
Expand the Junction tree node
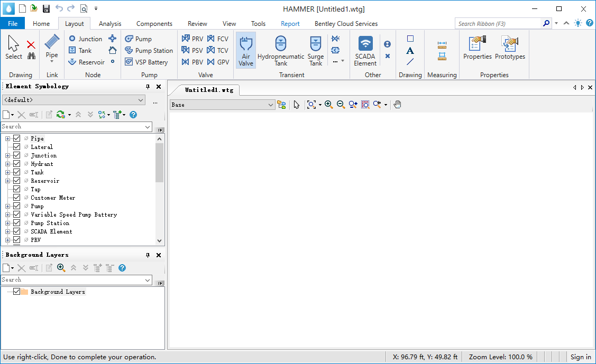(7, 156)
